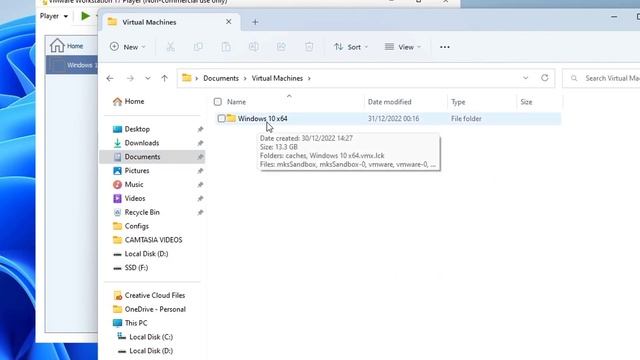The height and width of the screenshot is (360, 640).
Task: Click the green Play button in VMware
Action: [85, 16]
